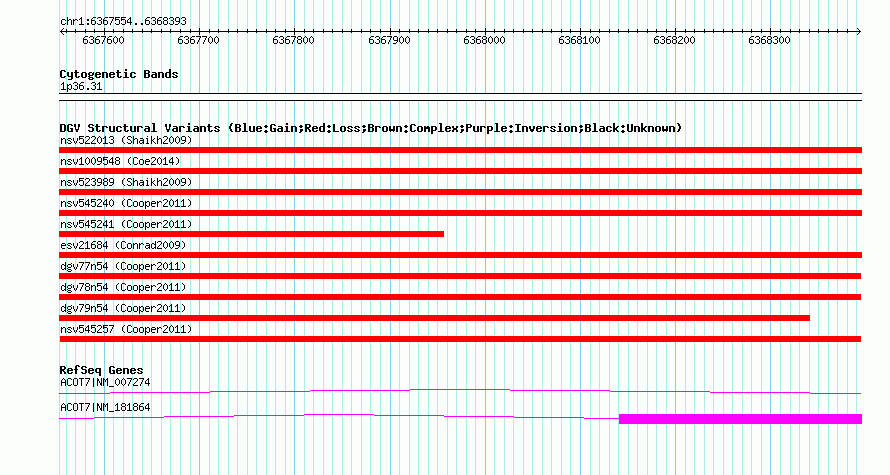Select the nsv523989 red variant bar
Screen dimensions: 890x475
point(460,192)
